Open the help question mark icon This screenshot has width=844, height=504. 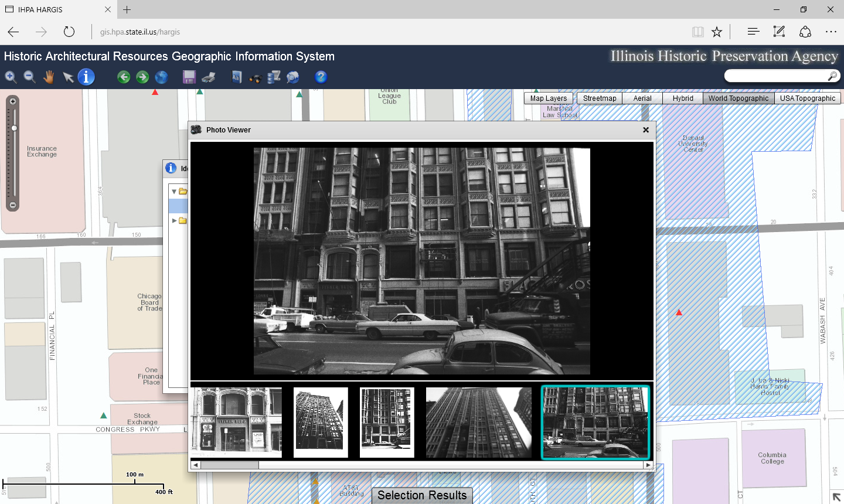[x=321, y=77]
